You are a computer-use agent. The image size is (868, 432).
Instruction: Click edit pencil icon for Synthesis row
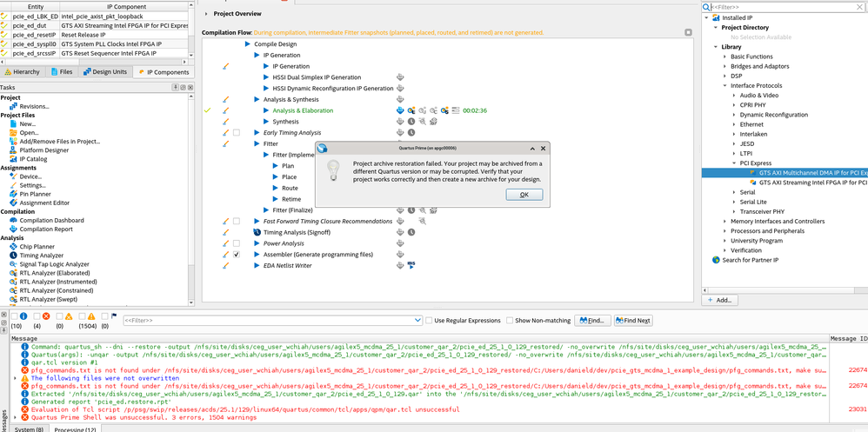225,122
